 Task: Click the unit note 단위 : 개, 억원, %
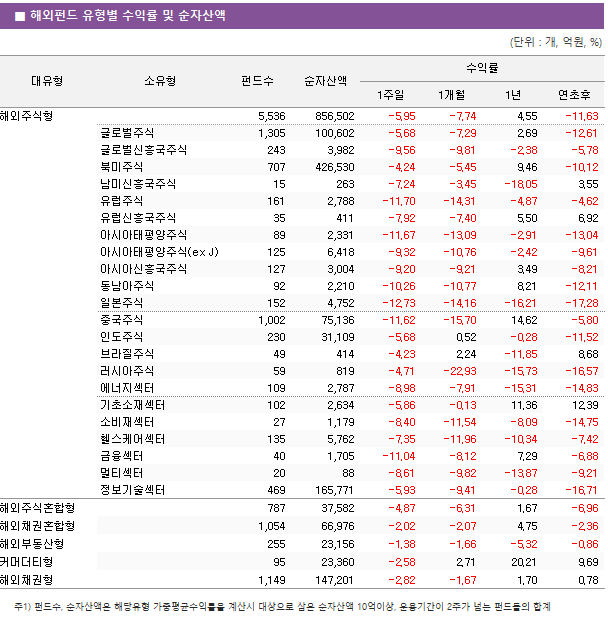point(556,42)
